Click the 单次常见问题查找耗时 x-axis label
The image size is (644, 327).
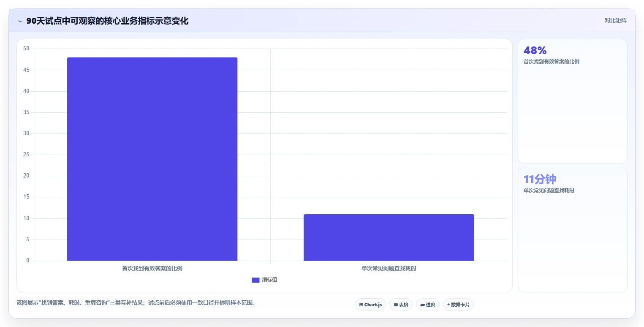pyautogui.click(x=389, y=268)
